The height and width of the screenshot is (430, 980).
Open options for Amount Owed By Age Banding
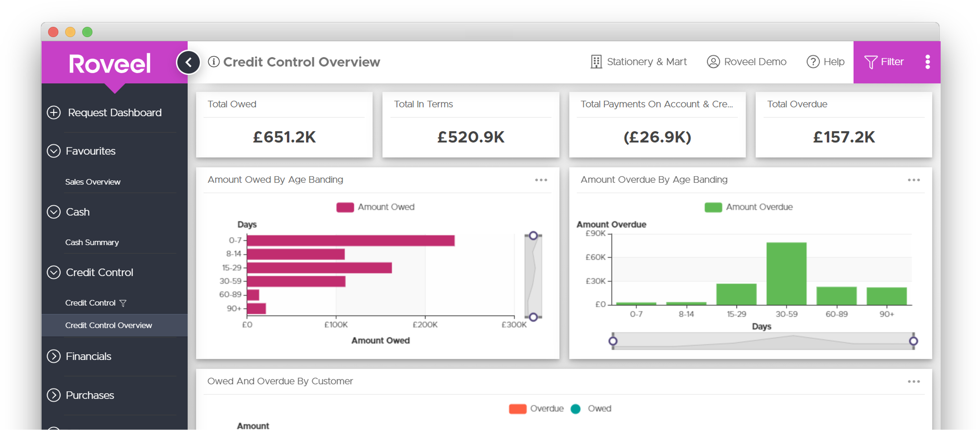(x=540, y=180)
